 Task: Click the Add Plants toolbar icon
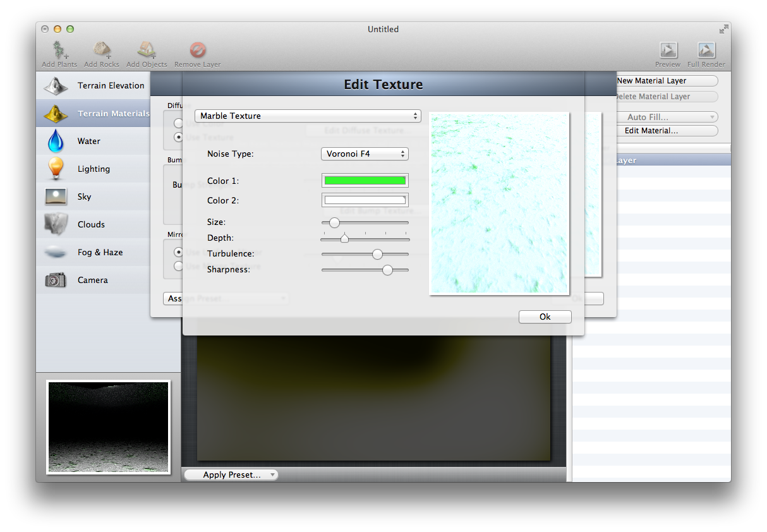60,50
